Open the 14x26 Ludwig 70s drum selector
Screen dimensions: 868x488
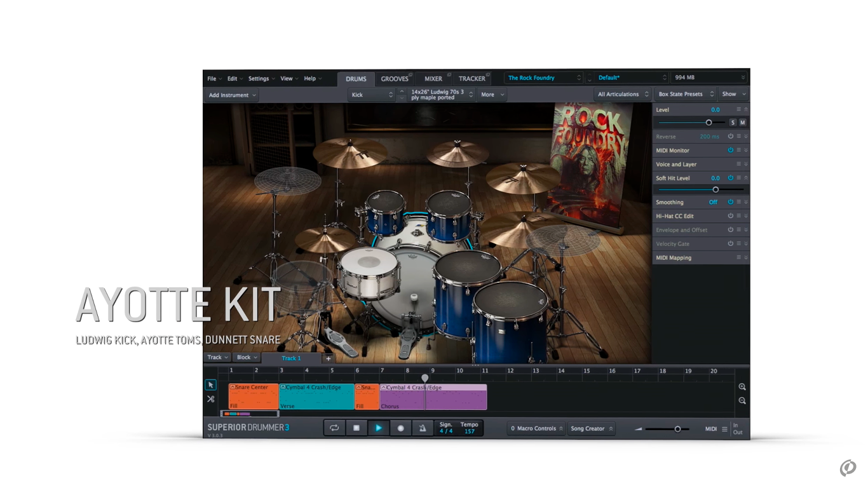(442, 95)
